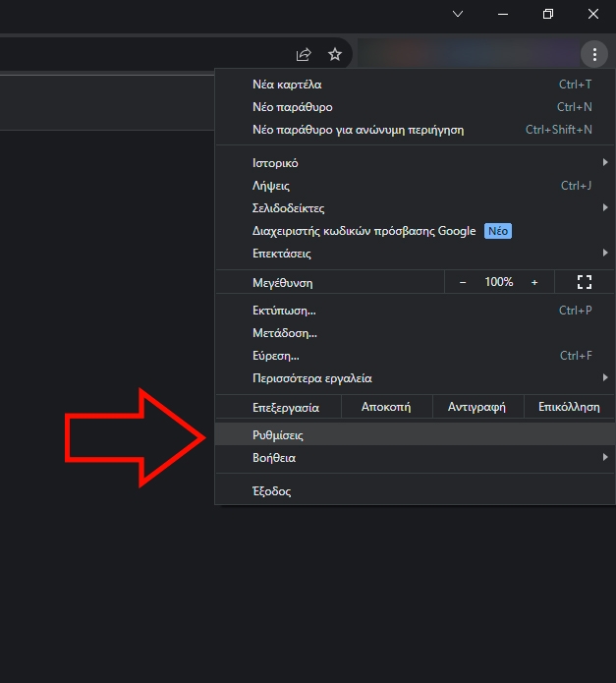This screenshot has width=616, height=683.
Task: Click the share page icon
Action: 304,54
